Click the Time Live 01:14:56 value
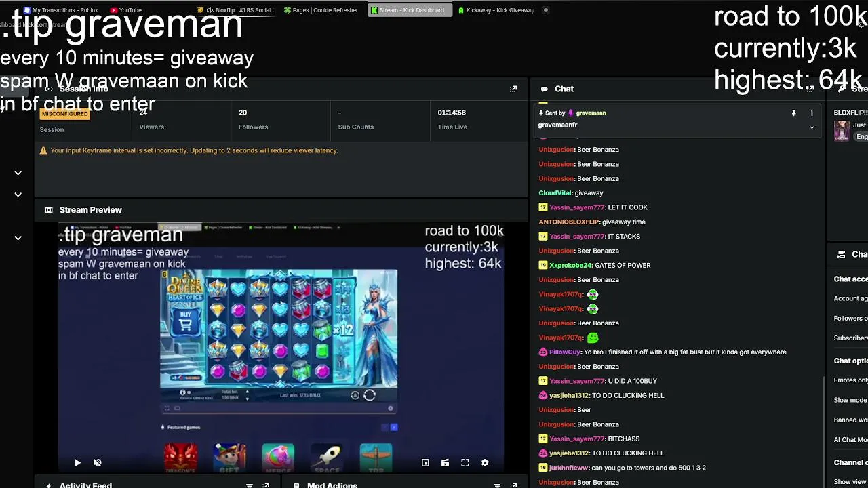 tap(452, 113)
